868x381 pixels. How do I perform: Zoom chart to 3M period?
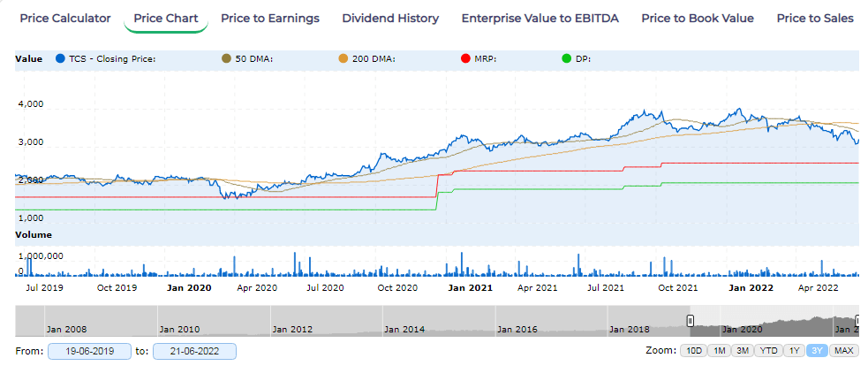[x=743, y=351]
